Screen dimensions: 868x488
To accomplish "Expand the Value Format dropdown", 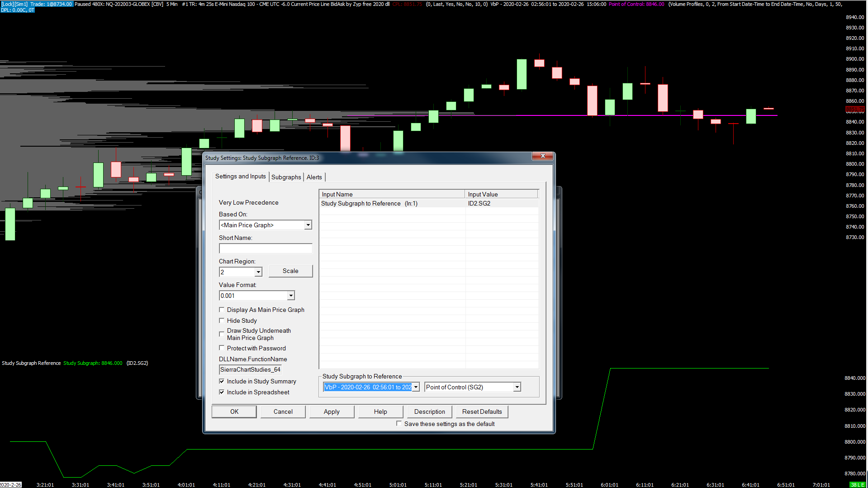I will [291, 296].
